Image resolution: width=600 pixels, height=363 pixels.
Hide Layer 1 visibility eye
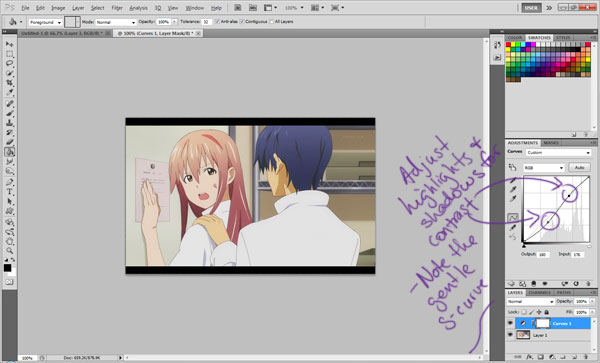pos(510,335)
